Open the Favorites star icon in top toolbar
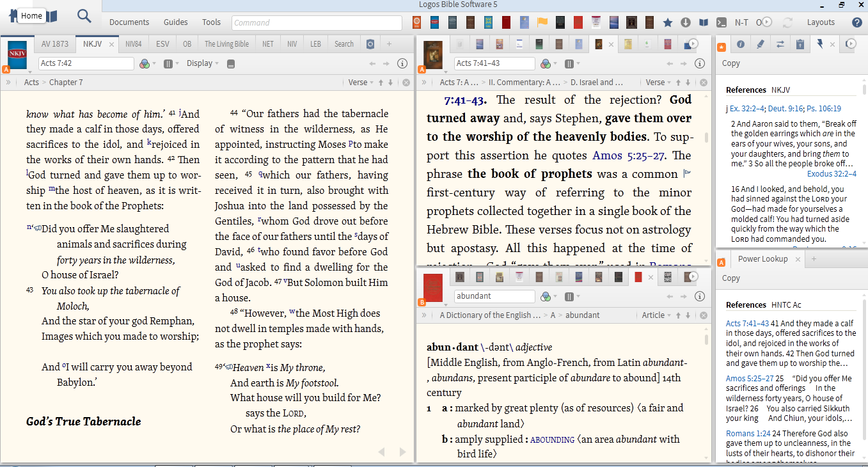The height and width of the screenshot is (467, 868). pyautogui.click(x=668, y=22)
